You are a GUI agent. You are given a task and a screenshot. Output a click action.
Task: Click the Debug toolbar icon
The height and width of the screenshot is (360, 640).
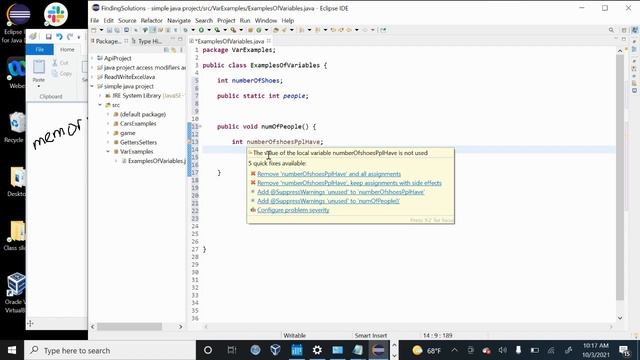click(185, 30)
